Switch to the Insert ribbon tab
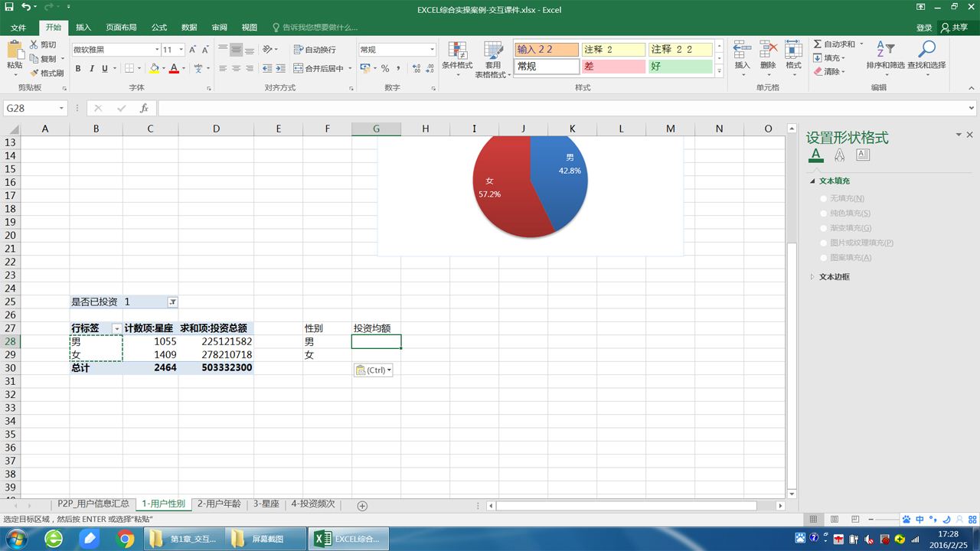 [83, 28]
